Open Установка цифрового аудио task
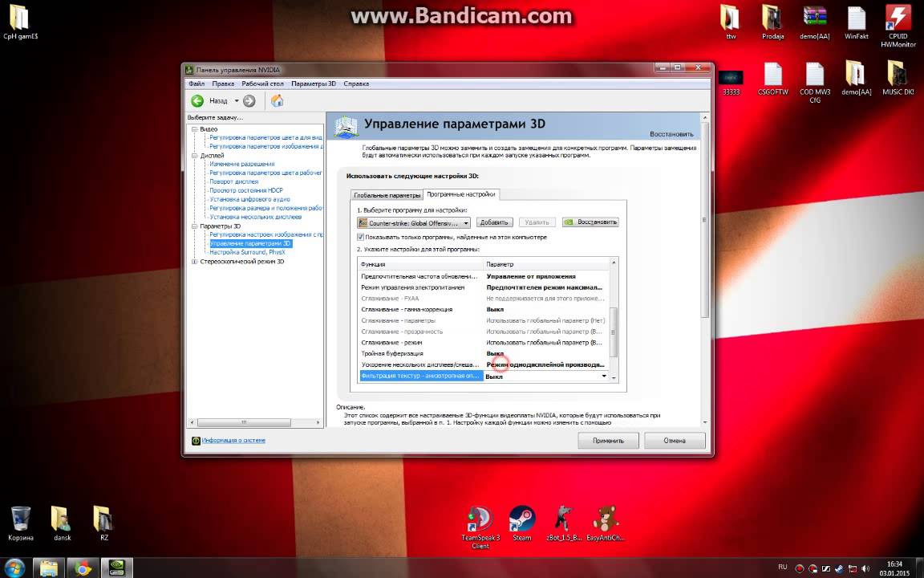The width and height of the screenshot is (924, 578). (249, 199)
